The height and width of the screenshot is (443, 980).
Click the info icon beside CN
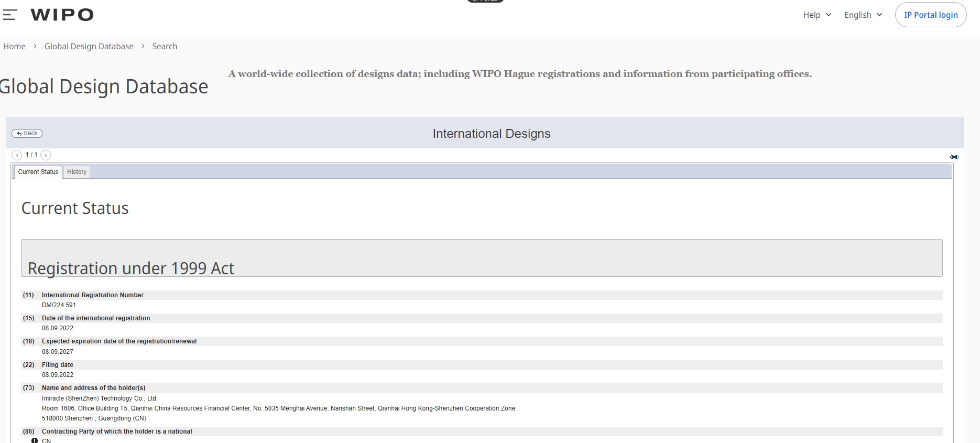coord(35,440)
